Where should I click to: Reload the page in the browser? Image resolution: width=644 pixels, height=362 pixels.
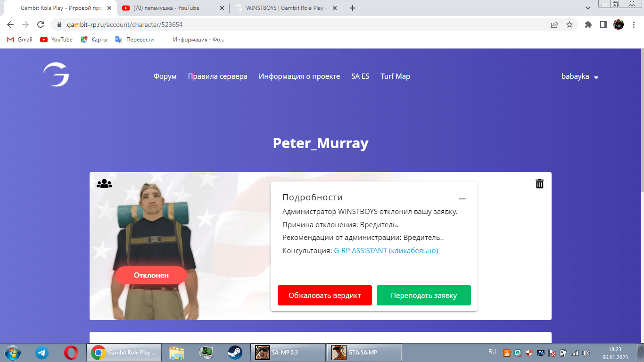[41, 25]
